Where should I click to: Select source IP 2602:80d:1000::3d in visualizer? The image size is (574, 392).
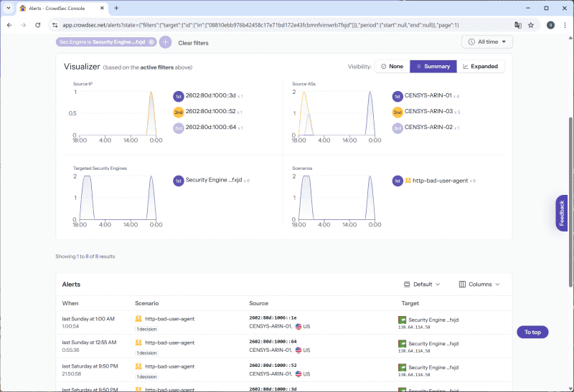pos(210,95)
